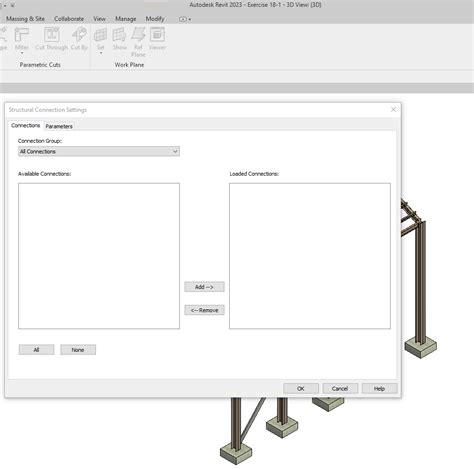The image size is (474, 469).
Task: Switch to the View ribbon tab
Action: click(x=99, y=19)
